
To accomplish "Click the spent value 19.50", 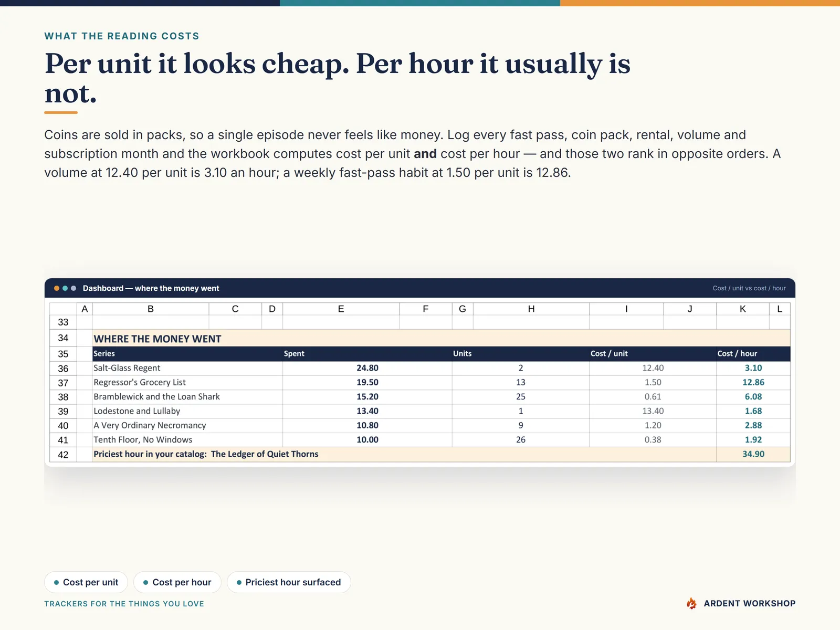I will pyautogui.click(x=367, y=382).
